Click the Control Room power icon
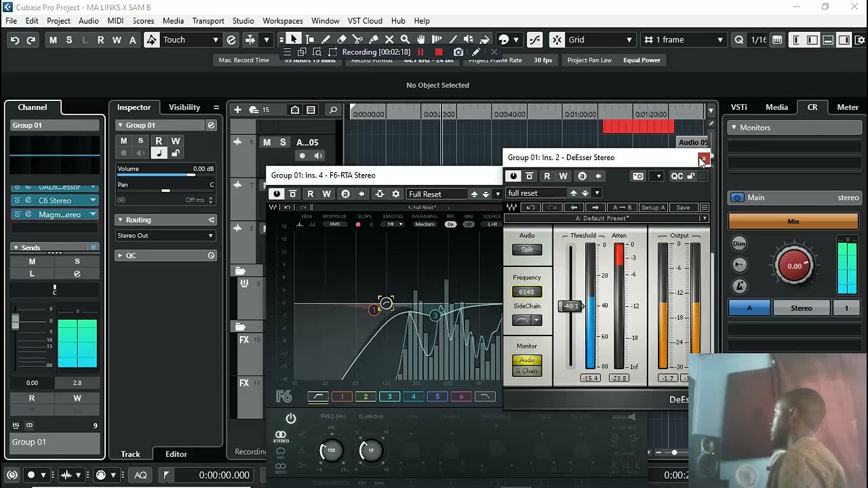The width and height of the screenshot is (868, 488). 737,198
